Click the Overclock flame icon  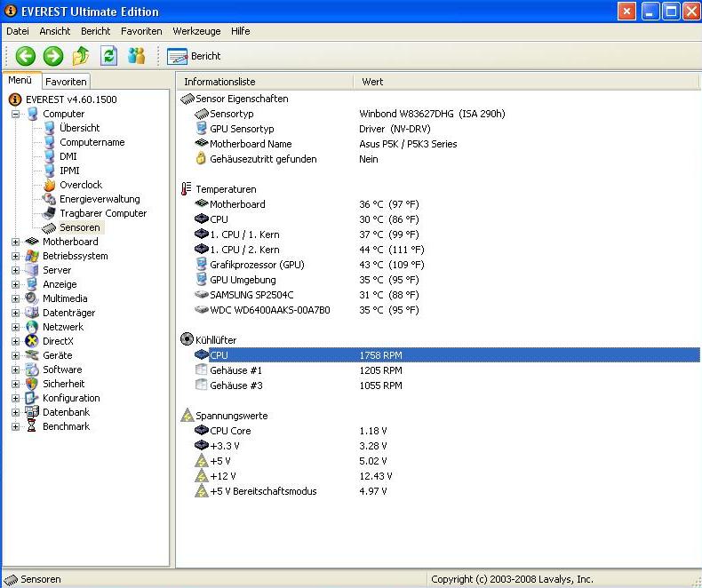point(49,185)
